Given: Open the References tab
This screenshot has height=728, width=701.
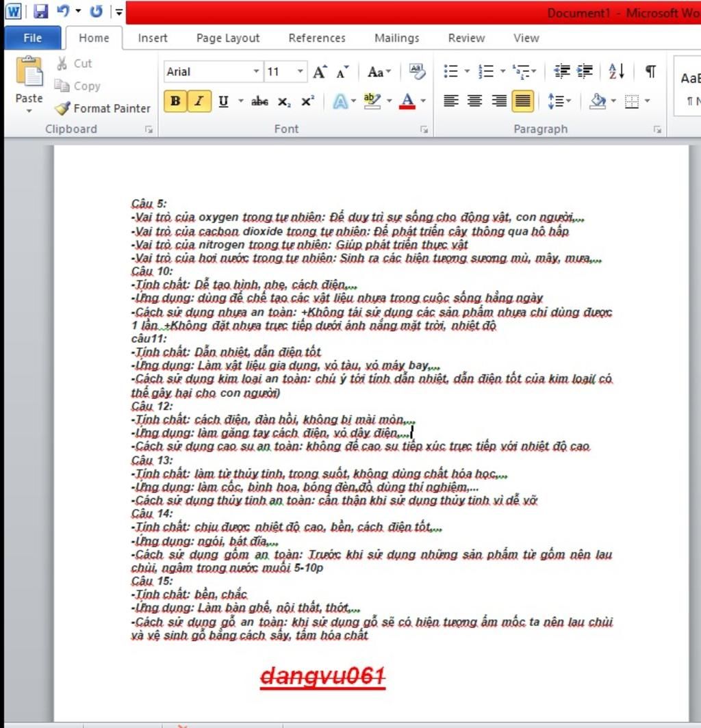Looking at the screenshot, I should point(317,38).
